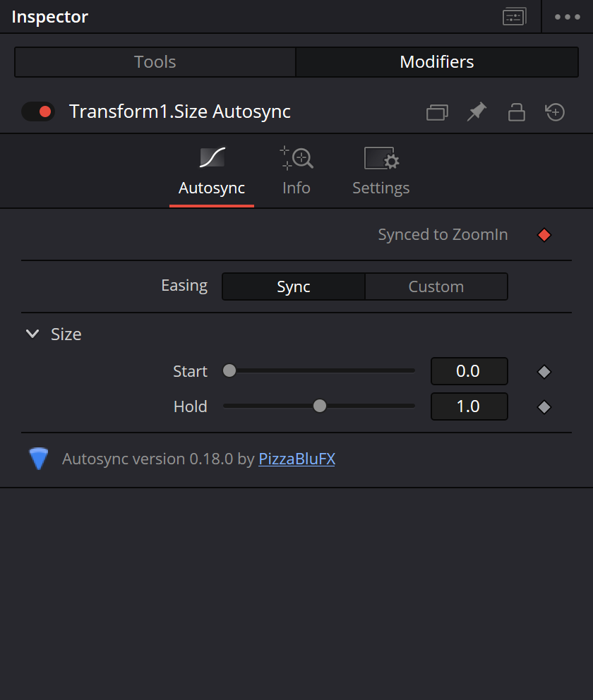
Task: Open the PizzaBluFX link
Action: (297, 459)
